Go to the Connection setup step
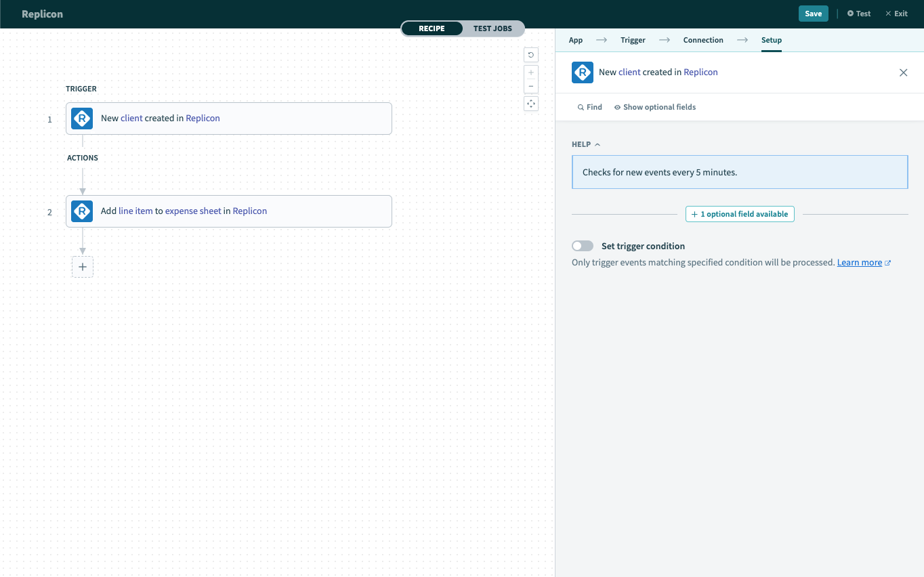The width and height of the screenshot is (924, 577). tap(702, 40)
